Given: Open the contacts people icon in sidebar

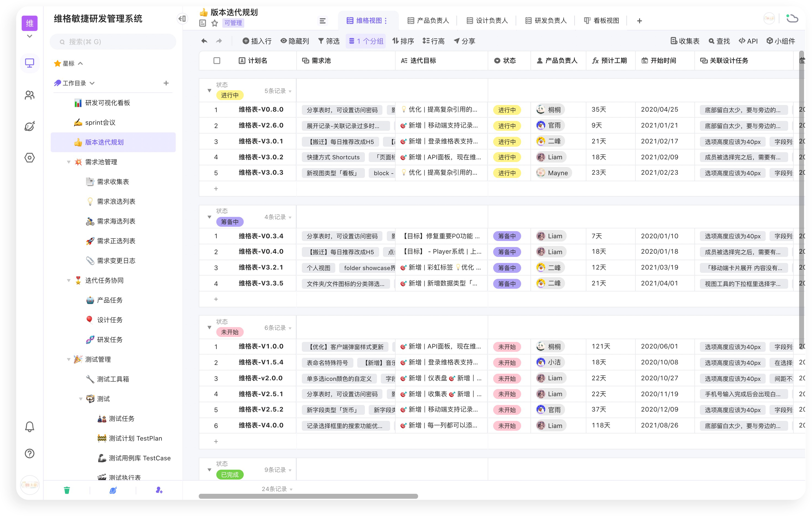Looking at the screenshot, I should click(x=29, y=95).
